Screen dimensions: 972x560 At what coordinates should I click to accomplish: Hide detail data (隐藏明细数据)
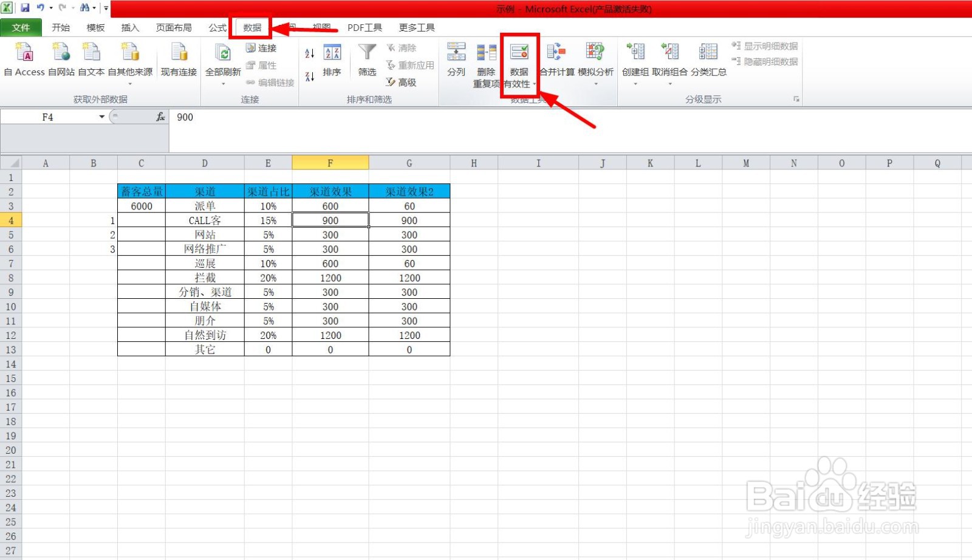(x=765, y=61)
